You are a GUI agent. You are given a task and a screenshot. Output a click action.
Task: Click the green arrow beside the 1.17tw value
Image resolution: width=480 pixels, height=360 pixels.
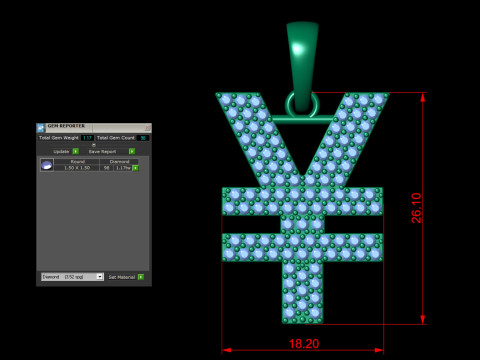pos(135,168)
